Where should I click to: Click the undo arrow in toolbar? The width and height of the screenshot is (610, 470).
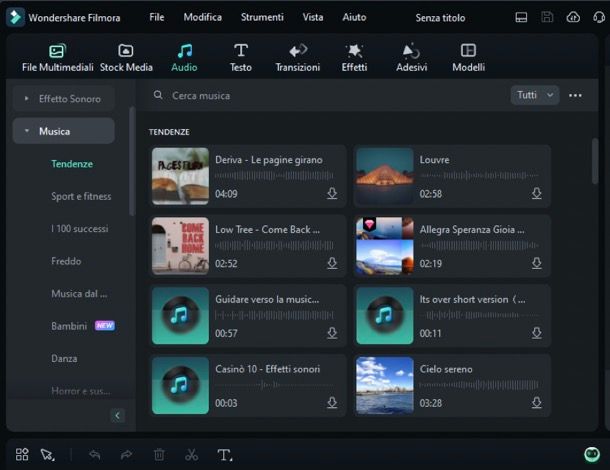click(x=94, y=454)
